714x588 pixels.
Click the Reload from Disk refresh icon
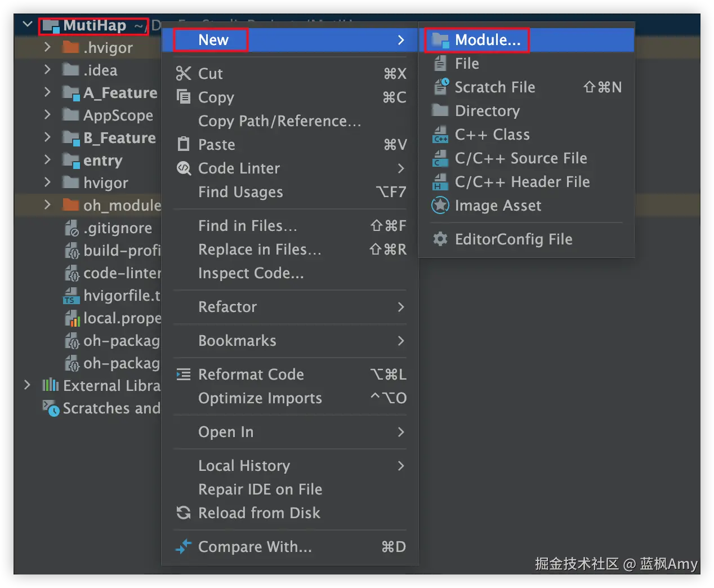(183, 513)
